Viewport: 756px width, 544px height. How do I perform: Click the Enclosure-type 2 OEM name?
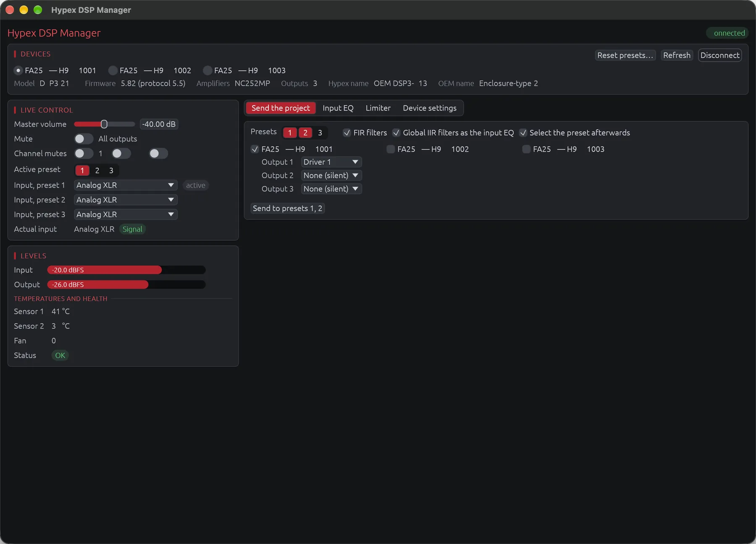click(x=508, y=83)
